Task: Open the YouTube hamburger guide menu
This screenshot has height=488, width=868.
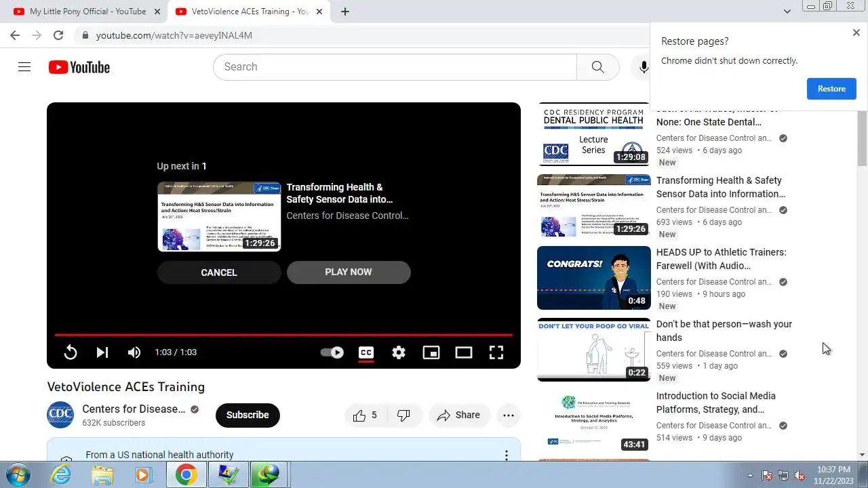Action: [x=24, y=67]
